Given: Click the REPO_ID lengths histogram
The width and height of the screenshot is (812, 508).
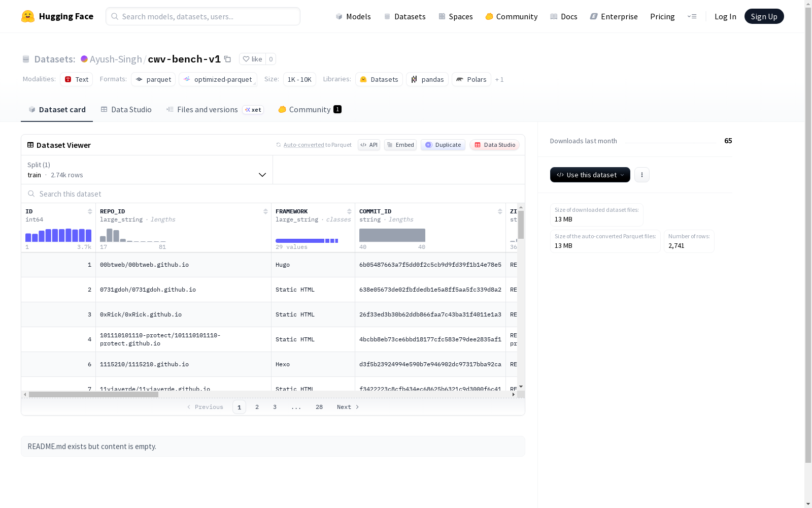Looking at the screenshot, I should [133, 235].
